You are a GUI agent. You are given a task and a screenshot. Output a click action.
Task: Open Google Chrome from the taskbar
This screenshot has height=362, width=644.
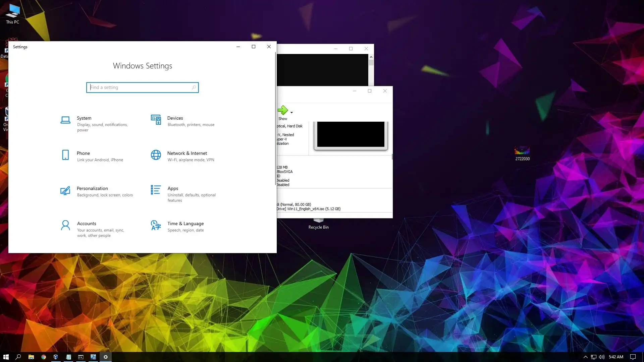(x=43, y=357)
